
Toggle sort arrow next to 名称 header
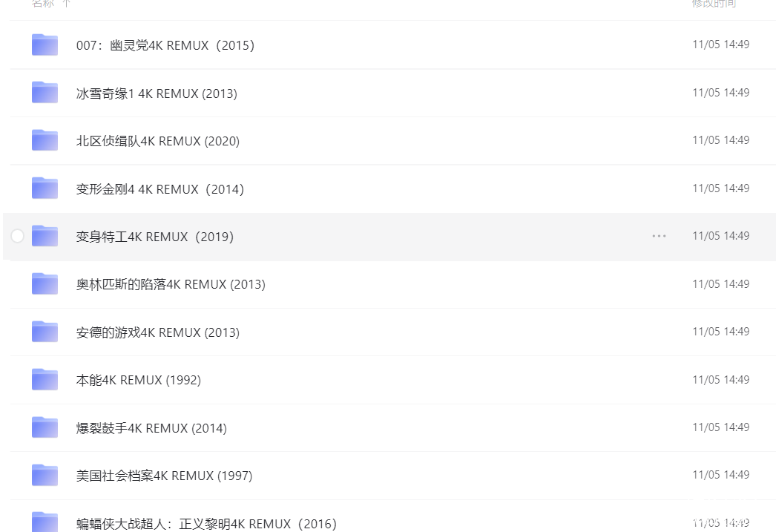coord(67,4)
